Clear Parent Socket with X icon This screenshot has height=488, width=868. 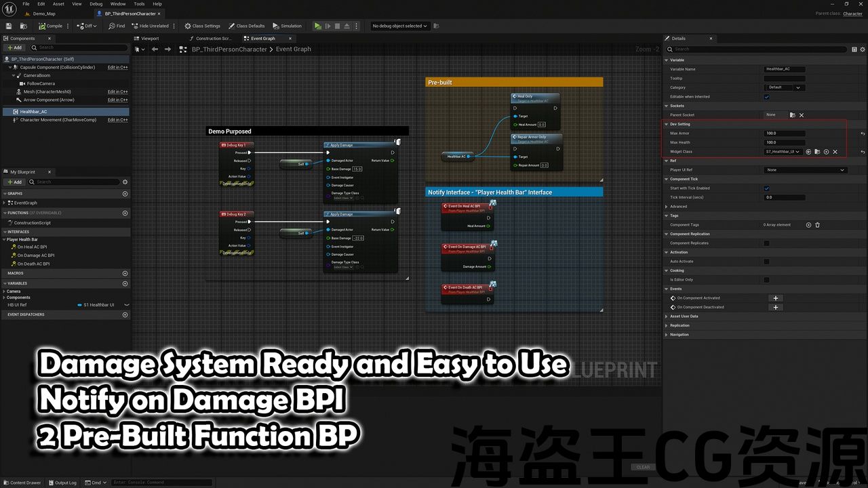tap(802, 115)
